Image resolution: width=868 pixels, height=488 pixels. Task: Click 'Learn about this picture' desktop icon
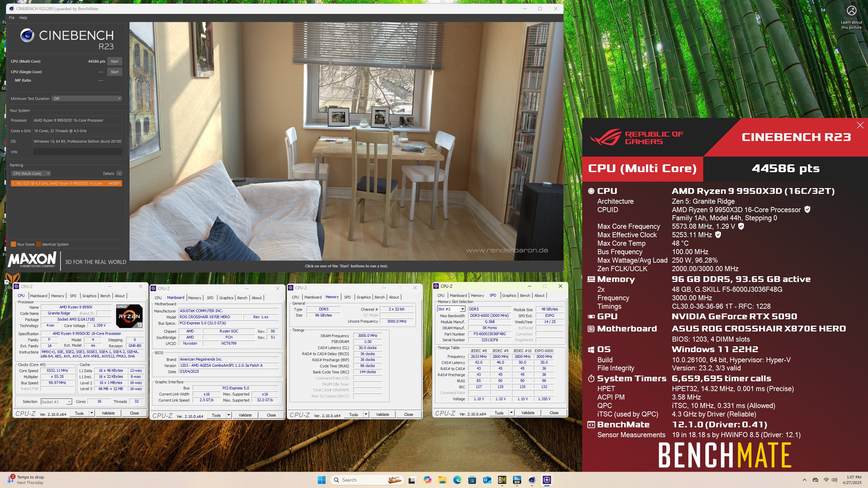[851, 17]
